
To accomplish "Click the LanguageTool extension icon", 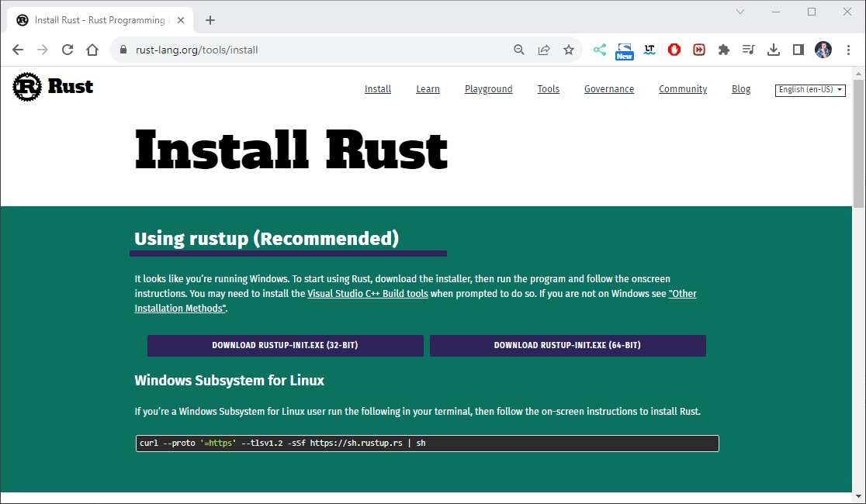I will [649, 50].
